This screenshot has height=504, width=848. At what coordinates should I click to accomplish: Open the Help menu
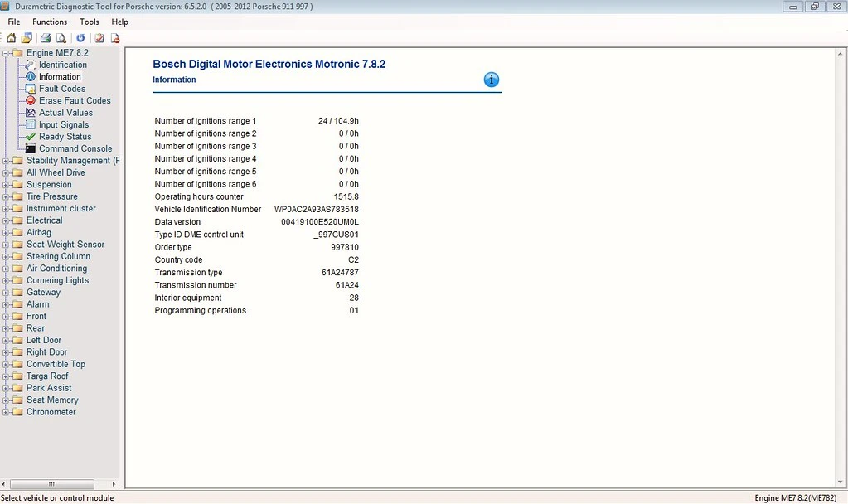click(x=119, y=22)
